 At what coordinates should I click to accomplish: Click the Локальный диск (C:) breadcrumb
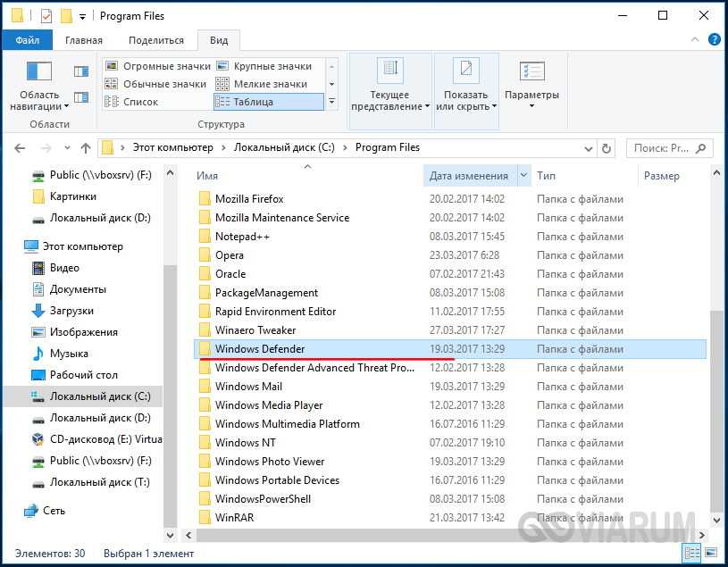click(x=284, y=147)
